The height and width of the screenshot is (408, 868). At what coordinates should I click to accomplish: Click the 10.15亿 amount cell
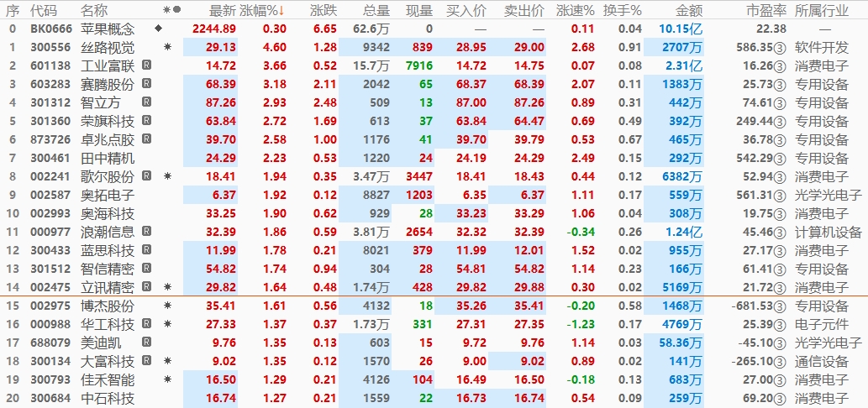click(x=681, y=29)
